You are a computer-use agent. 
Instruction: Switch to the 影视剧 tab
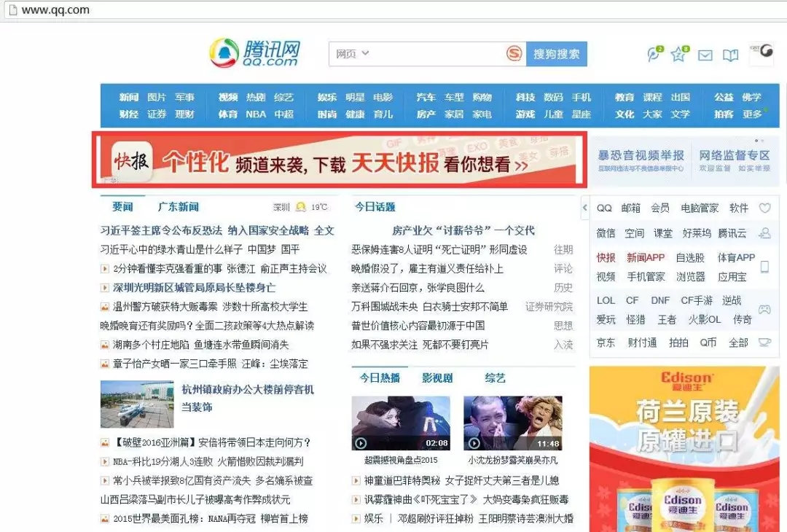[437, 378]
